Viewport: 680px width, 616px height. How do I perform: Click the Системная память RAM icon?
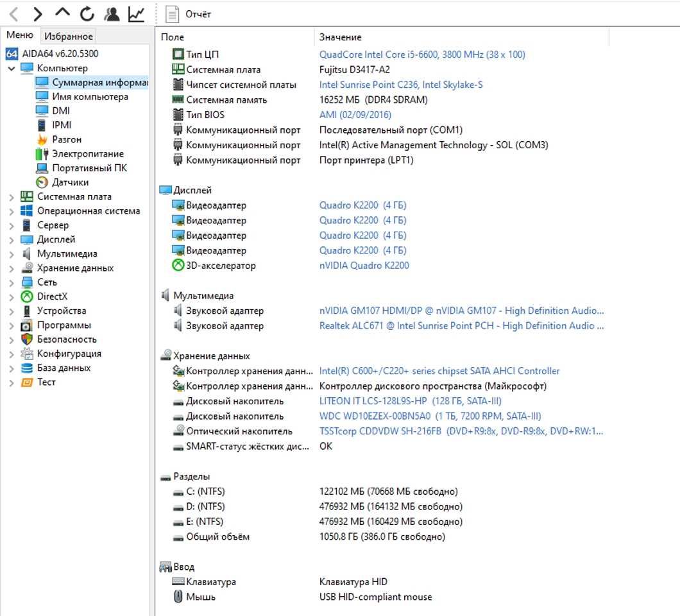pyautogui.click(x=178, y=99)
